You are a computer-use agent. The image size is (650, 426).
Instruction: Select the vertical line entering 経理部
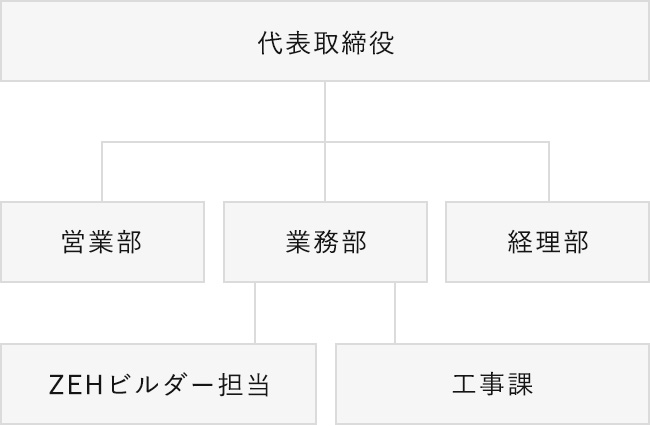click(549, 172)
